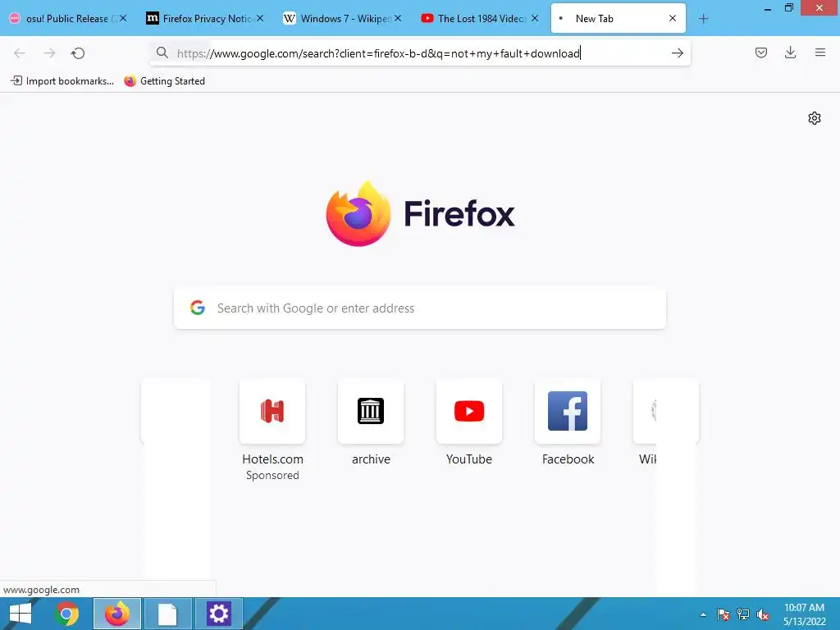Go back one page
The width and height of the screenshot is (840, 630).
point(20,53)
